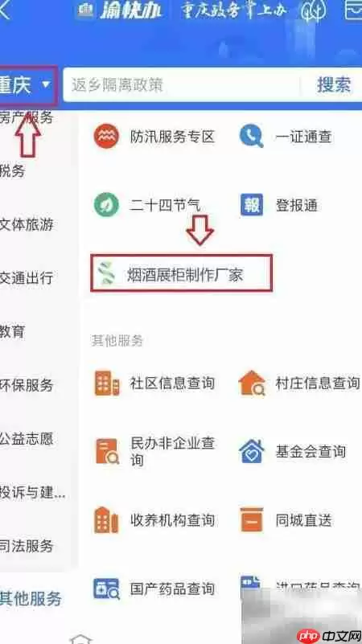Tap the 同城直送 box icon
The width and height of the screenshot is (362, 644).
pos(252,520)
